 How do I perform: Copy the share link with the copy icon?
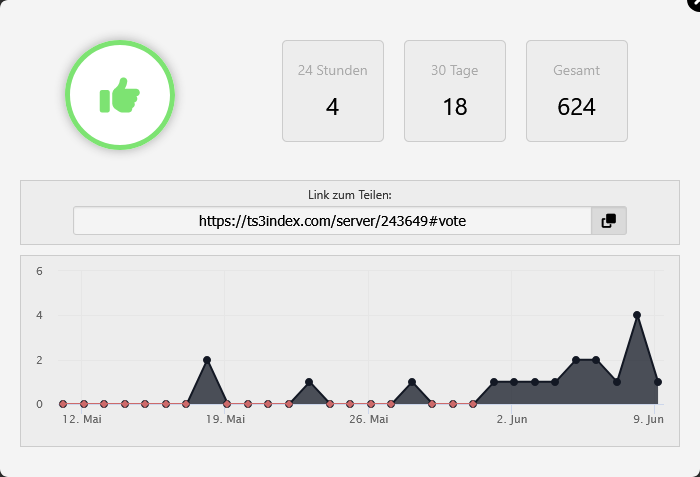609,221
